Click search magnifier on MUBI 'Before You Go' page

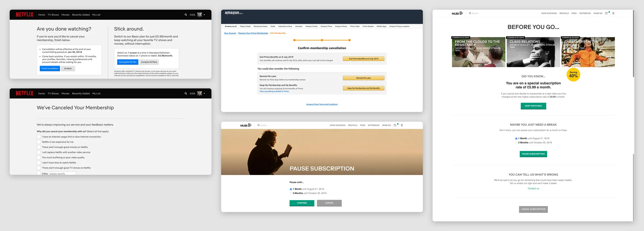[x=470, y=13]
